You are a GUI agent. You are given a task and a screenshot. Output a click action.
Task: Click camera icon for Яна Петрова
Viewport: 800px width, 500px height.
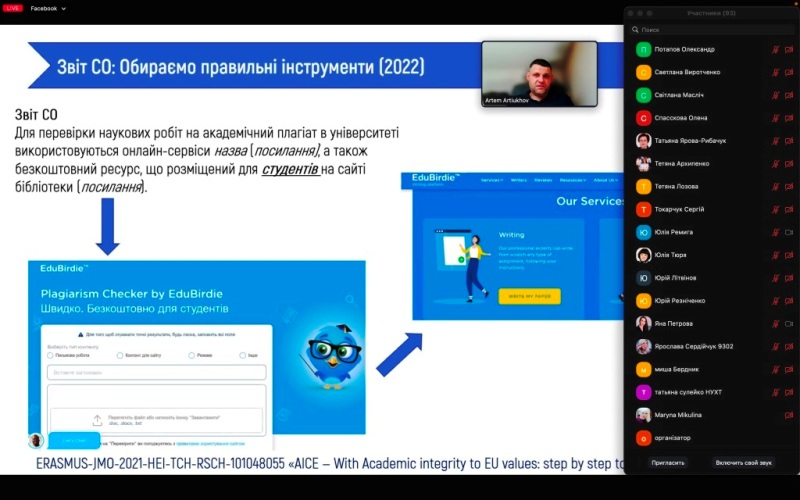(x=789, y=323)
